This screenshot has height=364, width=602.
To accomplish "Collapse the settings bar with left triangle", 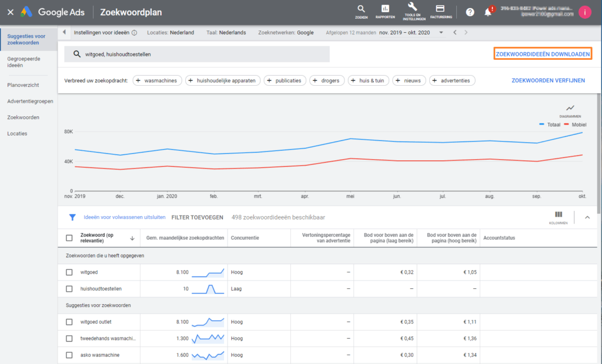I will coord(64,32).
